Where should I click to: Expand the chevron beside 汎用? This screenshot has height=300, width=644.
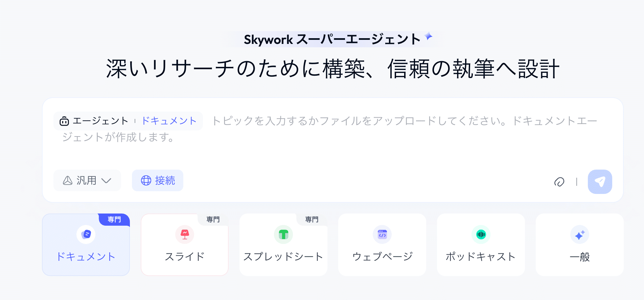click(x=106, y=181)
